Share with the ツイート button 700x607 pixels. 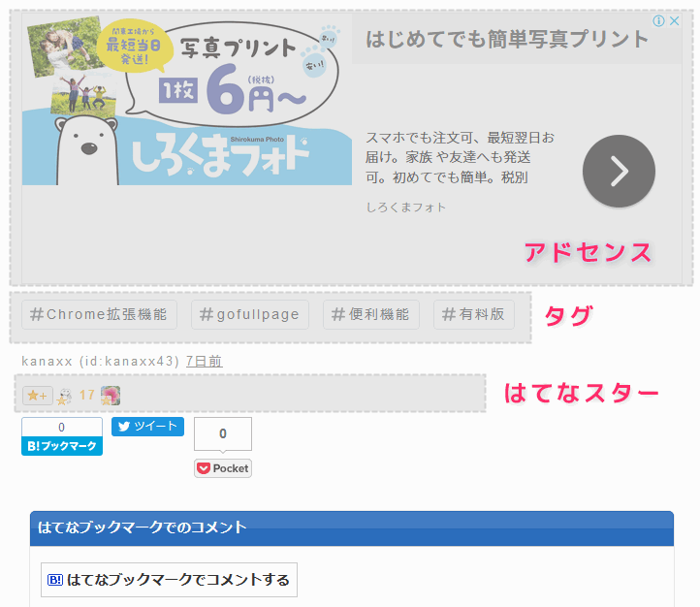pyautogui.click(x=147, y=427)
